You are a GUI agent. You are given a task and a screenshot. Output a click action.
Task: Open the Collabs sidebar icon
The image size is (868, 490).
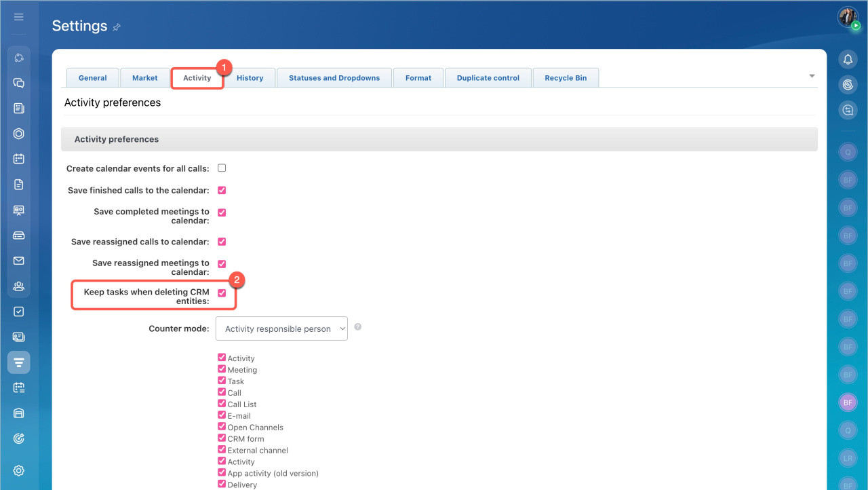[19, 58]
